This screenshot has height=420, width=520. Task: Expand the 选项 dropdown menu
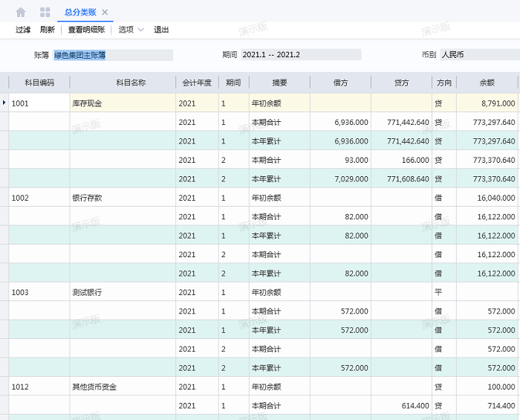point(131,30)
